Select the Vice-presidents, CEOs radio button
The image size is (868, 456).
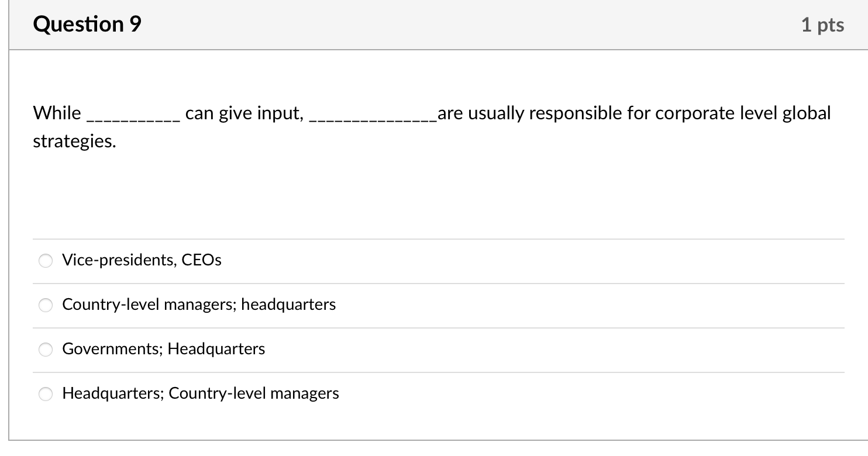point(46,260)
